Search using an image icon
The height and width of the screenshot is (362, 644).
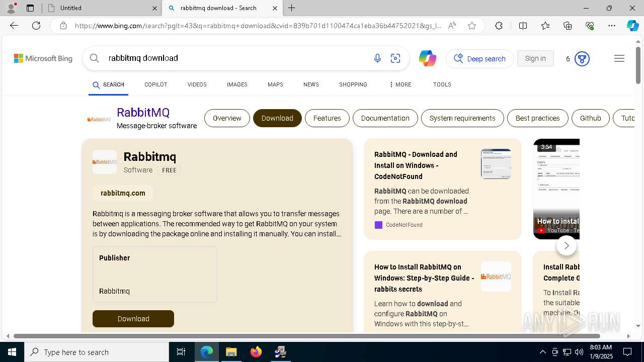(x=395, y=59)
